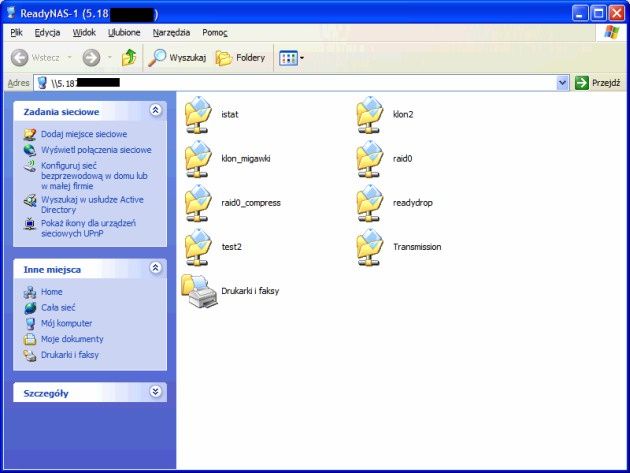Open the views dropdown arrow
630x473 pixels.
pyautogui.click(x=302, y=58)
